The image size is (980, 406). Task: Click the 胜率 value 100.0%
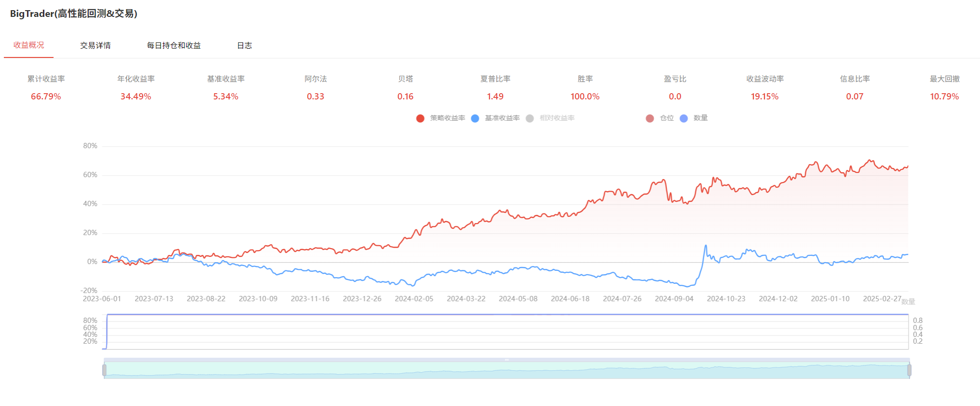point(585,97)
